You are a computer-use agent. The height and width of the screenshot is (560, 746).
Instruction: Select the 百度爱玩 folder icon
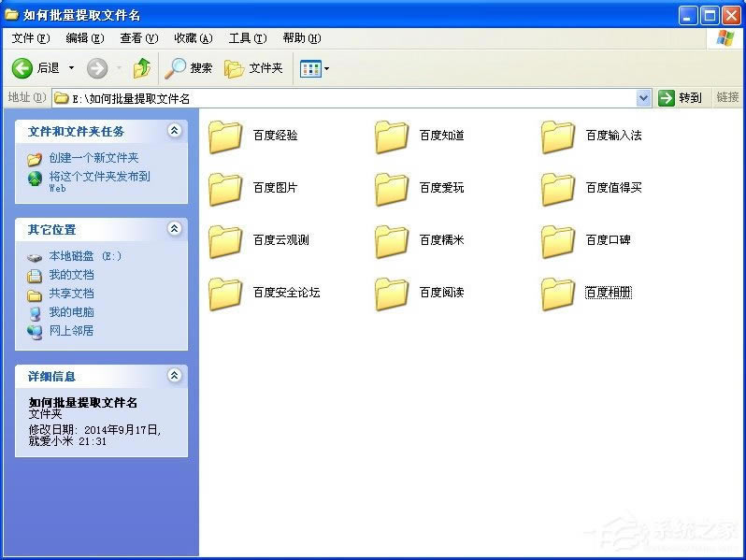pos(392,190)
